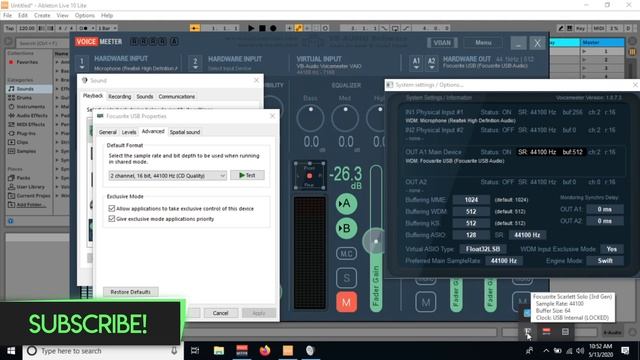Screen dimensions: 640x360
Task: Open Voicemeeter A2 hardware out selector
Action: 431,63
